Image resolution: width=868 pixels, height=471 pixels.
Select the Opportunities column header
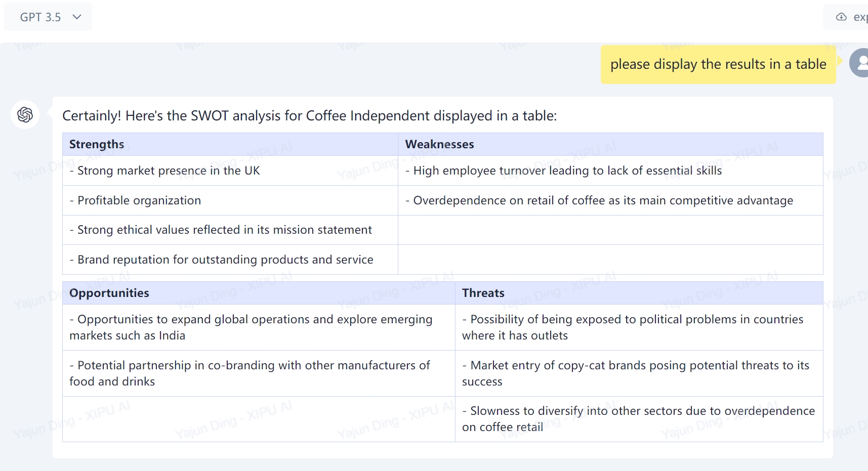coord(109,293)
